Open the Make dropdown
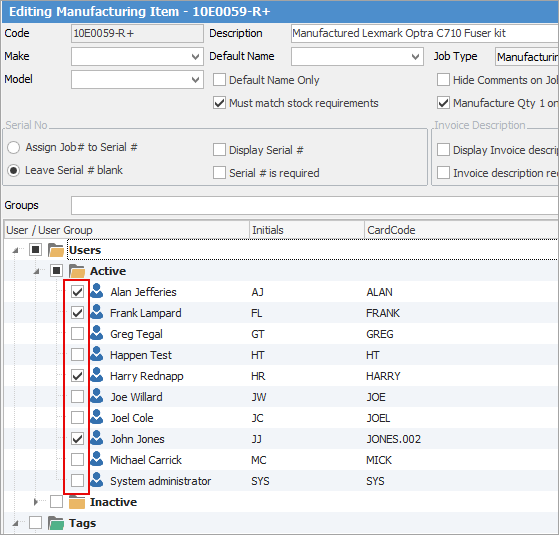The width and height of the screenshot is (559, 535). [195, 57]
